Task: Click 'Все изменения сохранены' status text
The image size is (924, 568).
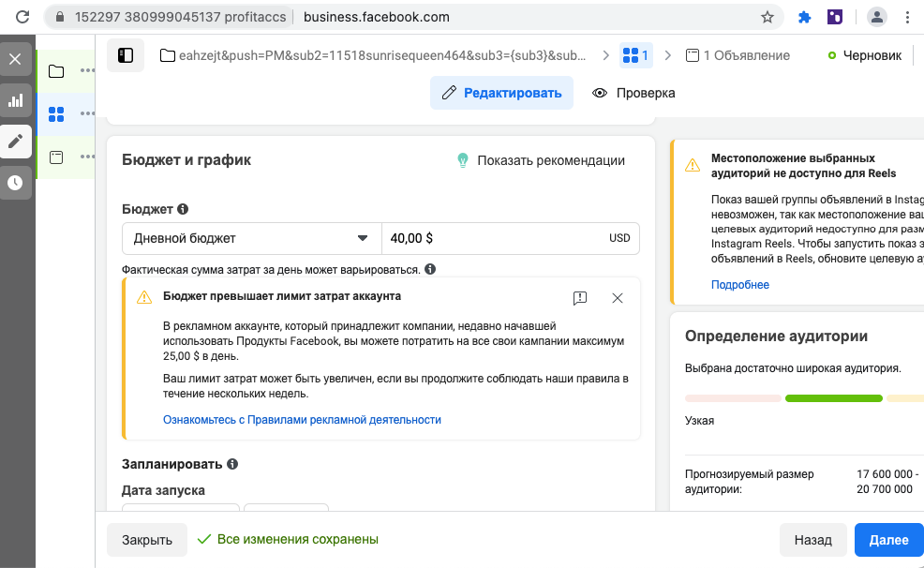Action: click(x=298, y=539)
